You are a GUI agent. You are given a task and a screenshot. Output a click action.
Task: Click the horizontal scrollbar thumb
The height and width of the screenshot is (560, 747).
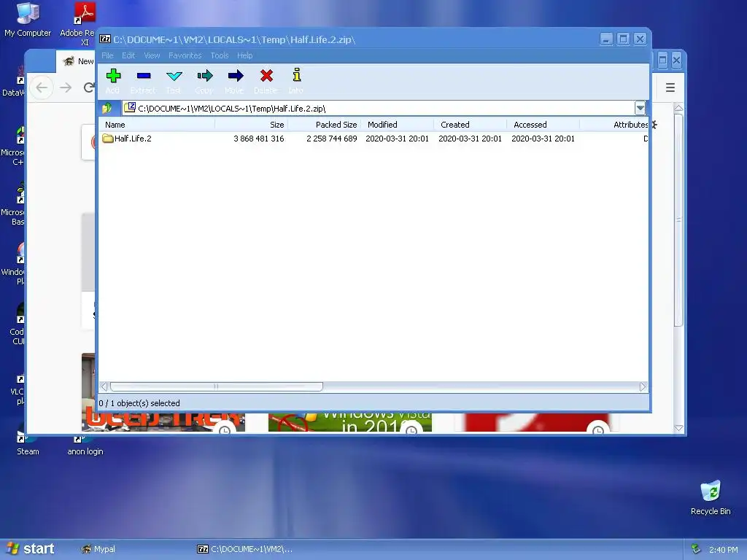click(x=216, y=386)
